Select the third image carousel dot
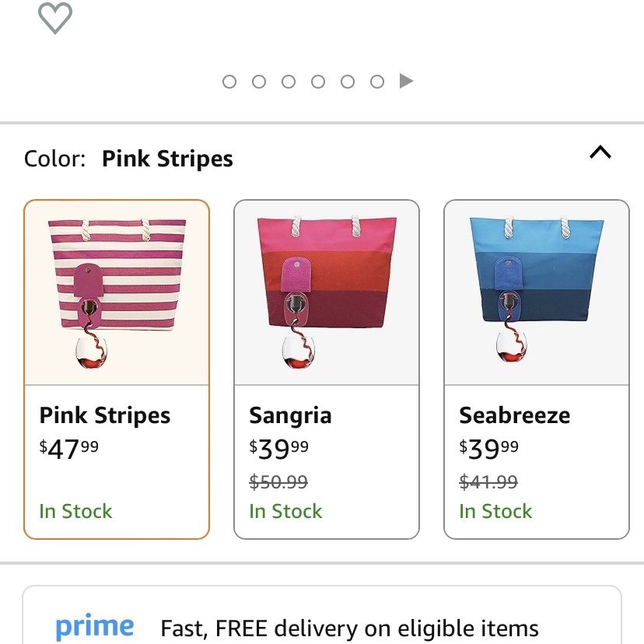This screenshot has width=644, height=644. [x=289, y=82]
